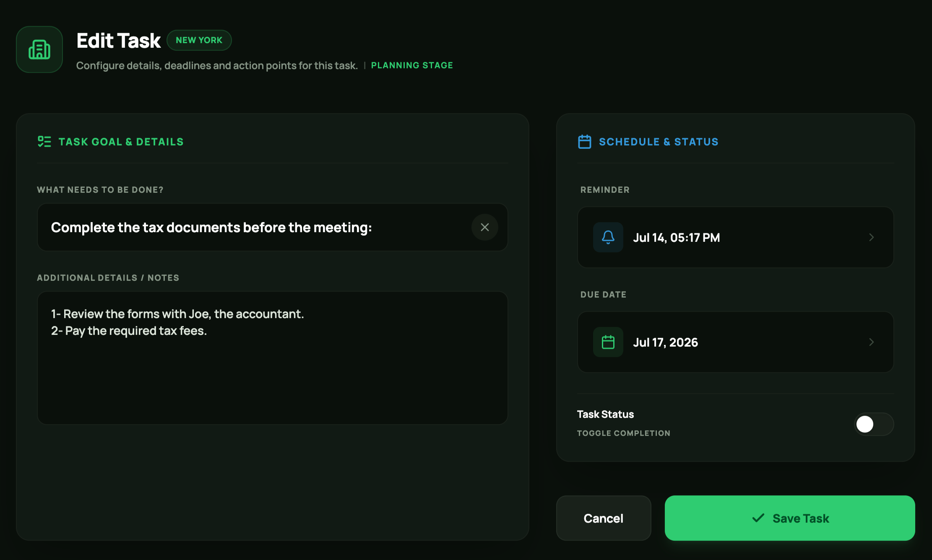Click the bell icon in the Reminder field
Screen dimensions: 932x560
(608, 237)
